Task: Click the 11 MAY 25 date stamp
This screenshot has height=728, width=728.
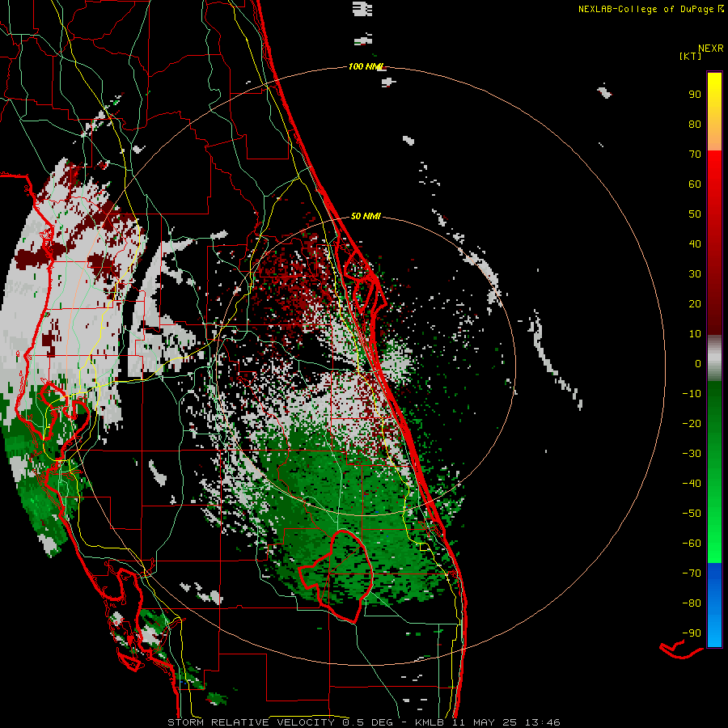Action: tap(485, 722)
